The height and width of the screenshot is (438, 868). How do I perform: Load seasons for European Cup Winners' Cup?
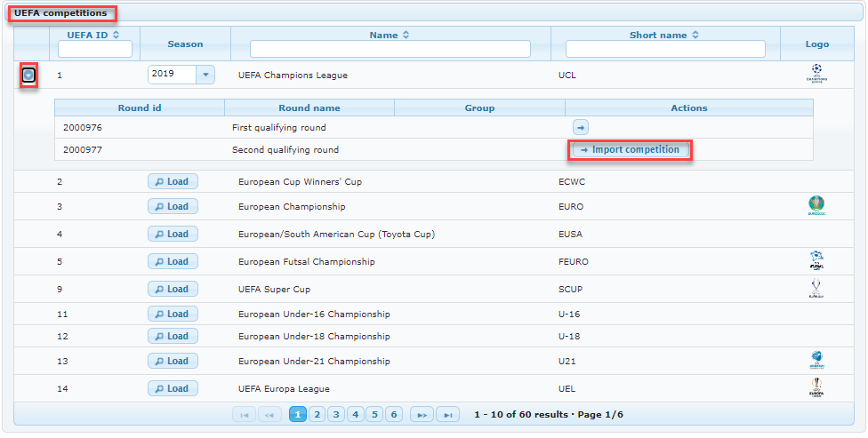[x=173, y=182]
